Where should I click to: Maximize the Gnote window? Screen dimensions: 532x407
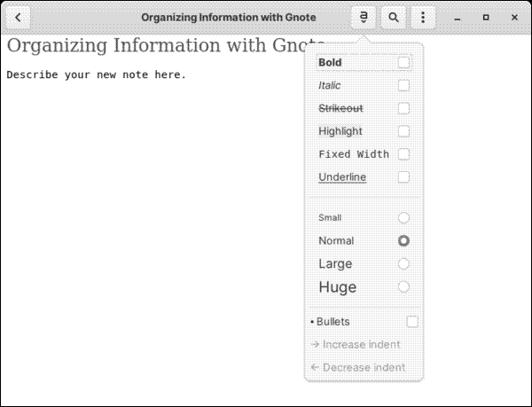pos(486,18)
